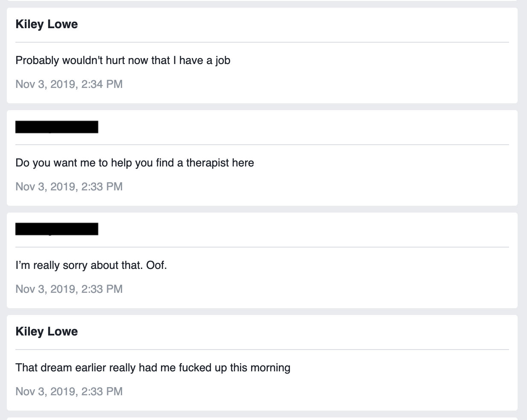Image resolution: width=527 pixels, height=420 pixels.
Task: Select the message "Probably wouldn't hurt now that I have a job"
Action: [x=123, y=60]
